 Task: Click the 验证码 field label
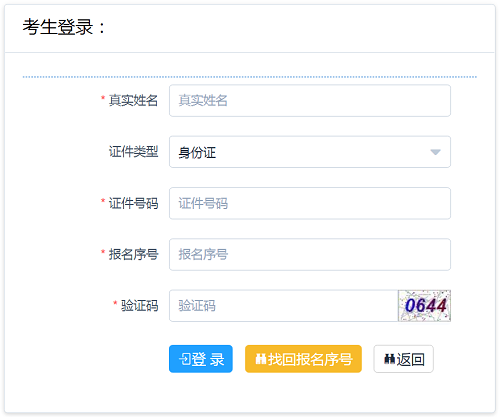[139, 306]
